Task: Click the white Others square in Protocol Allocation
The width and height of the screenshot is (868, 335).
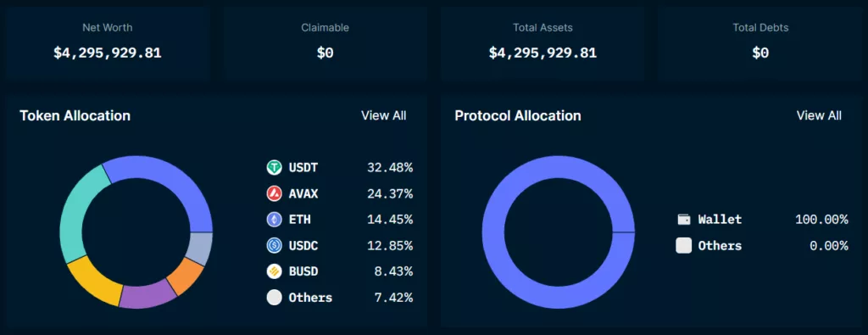Action: 684,245
